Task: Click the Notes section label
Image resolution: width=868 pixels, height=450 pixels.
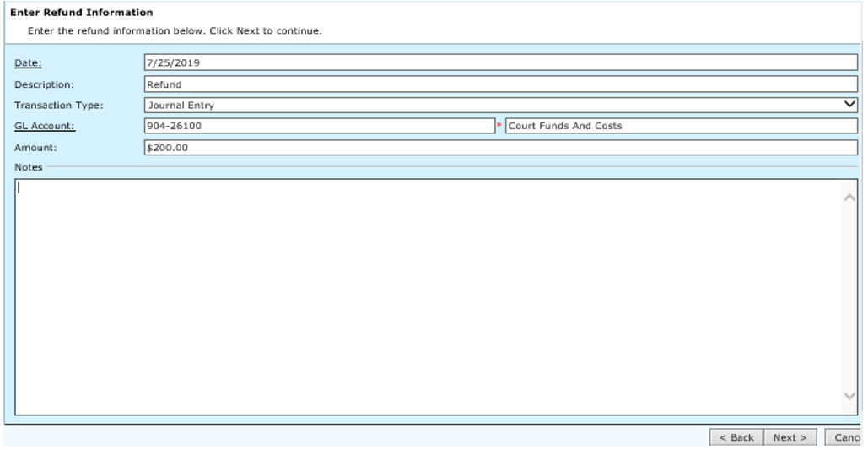Action: (x=28, y=167)
